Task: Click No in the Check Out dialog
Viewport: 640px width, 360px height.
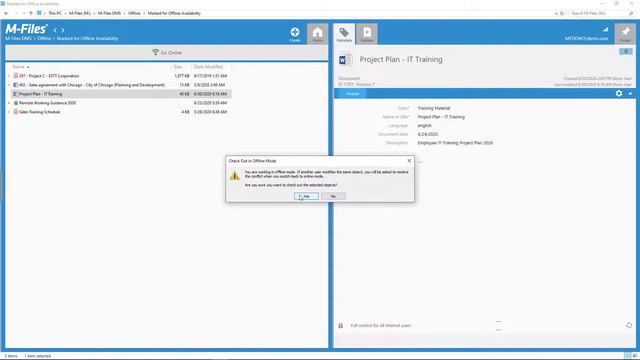Action: point(333,196)
